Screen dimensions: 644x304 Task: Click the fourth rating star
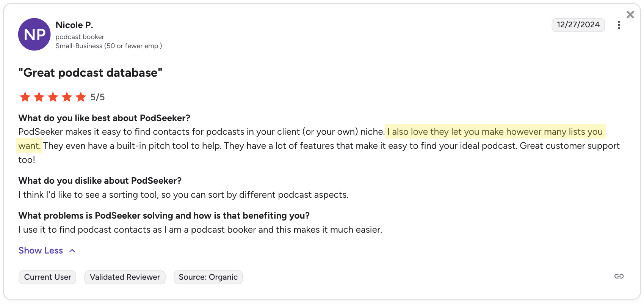67,97
